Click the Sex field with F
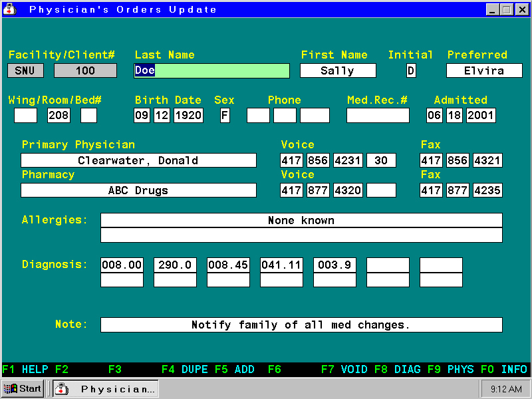 [225, 115]
